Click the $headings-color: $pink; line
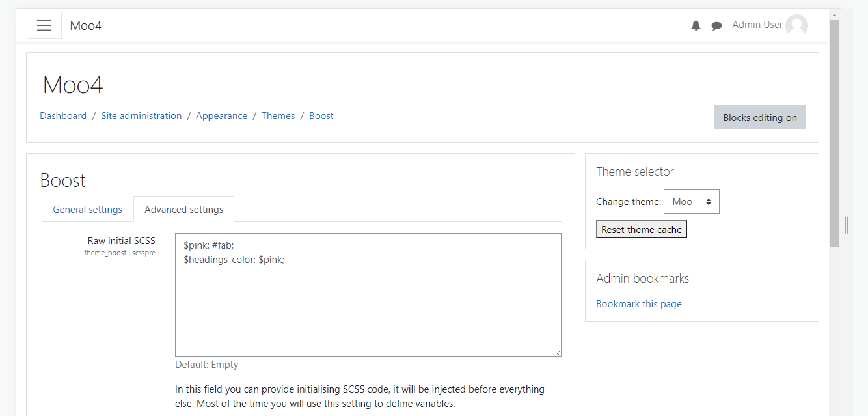This screenshot has width=868, height=416. (234, 260)
